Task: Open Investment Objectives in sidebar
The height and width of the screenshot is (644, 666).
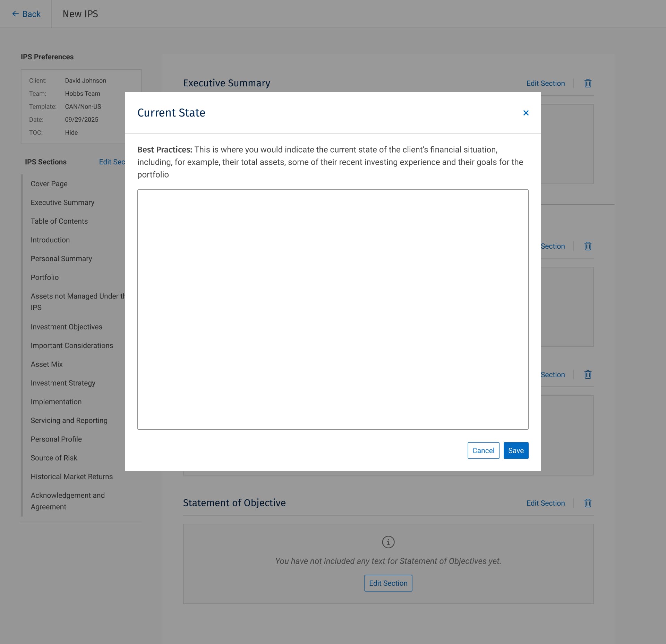Action: coord(66,327)
